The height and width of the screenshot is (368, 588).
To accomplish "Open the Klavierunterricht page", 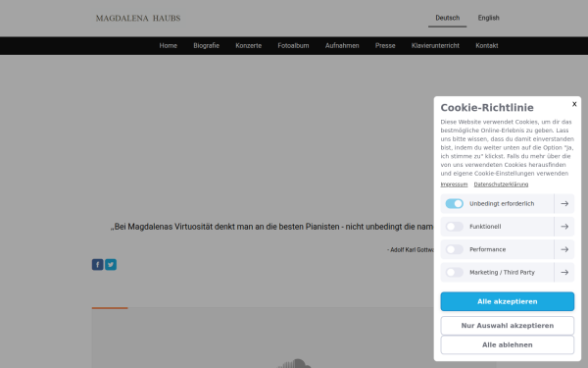I will click(x=435, y=46).
